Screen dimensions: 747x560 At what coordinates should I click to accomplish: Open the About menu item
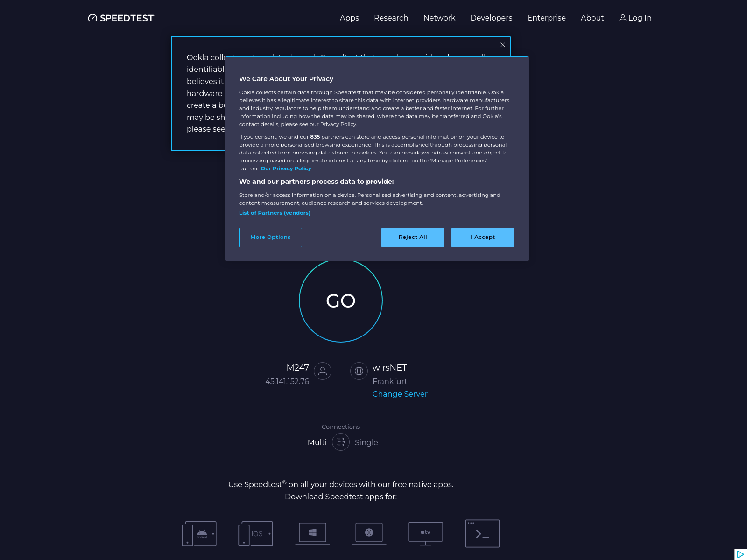point(592,18)
